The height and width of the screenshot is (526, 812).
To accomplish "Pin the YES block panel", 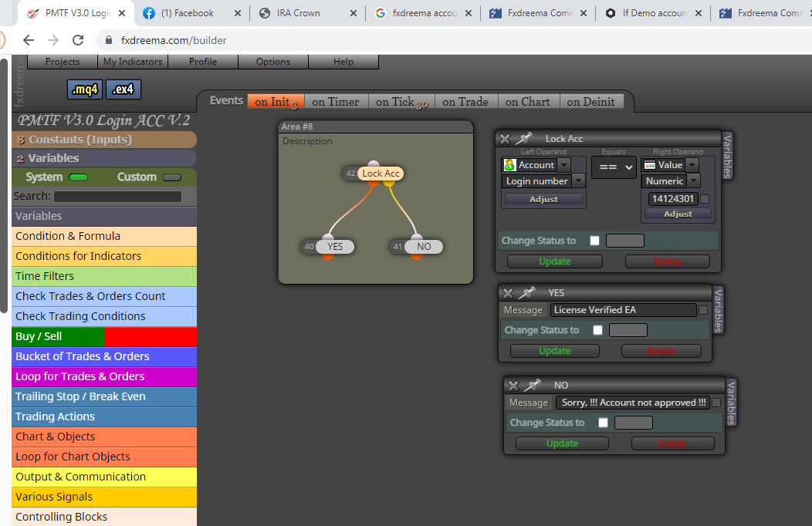I will 526,293.
